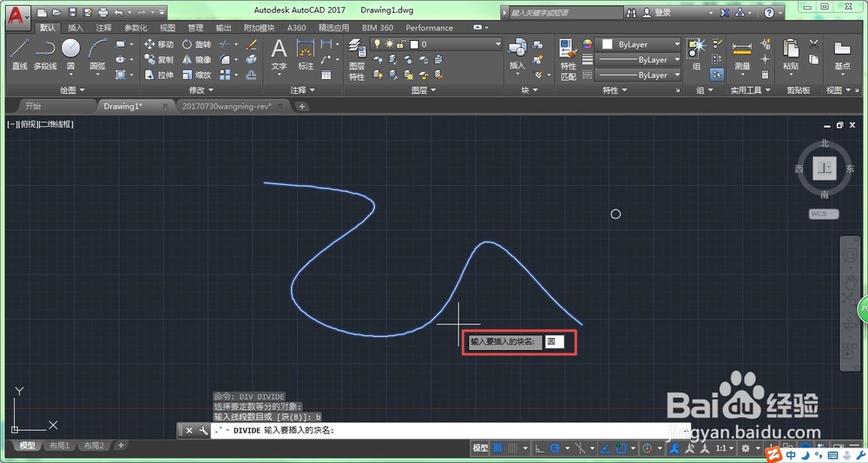Click the 上 face of the ViewCube
868x463 pixels.
pos(825,168)
